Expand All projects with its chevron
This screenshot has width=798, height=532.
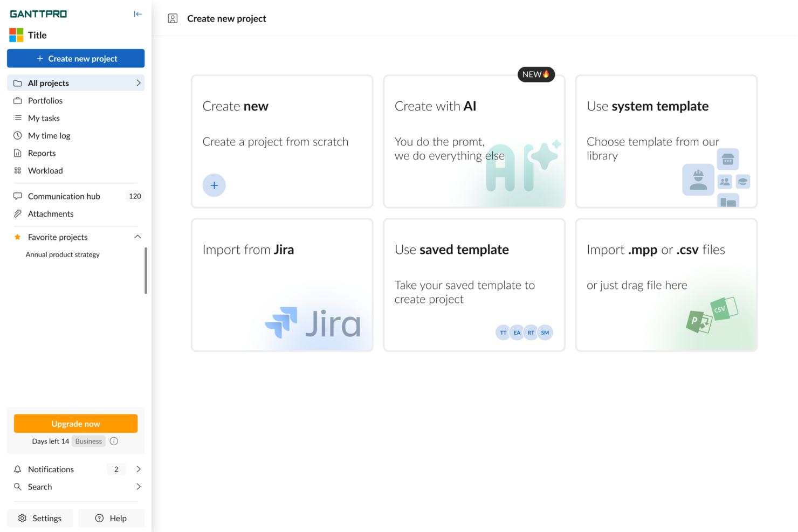139,83
